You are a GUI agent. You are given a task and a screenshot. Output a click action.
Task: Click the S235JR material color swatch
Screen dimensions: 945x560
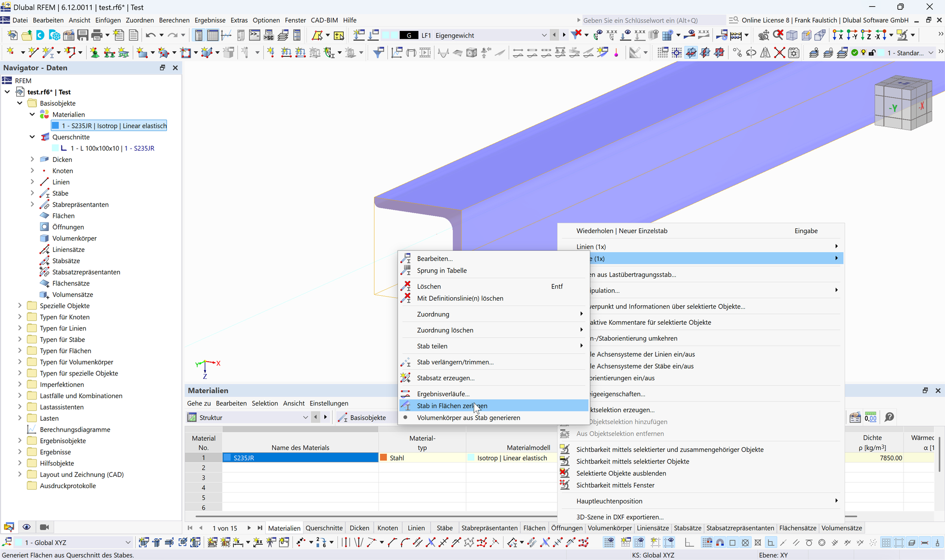(x=227, y=458)
